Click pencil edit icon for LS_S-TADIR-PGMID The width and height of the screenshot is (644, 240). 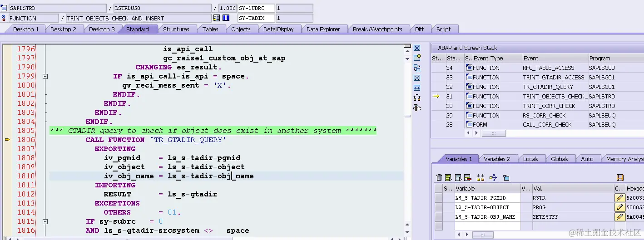[x=620, y=198]
